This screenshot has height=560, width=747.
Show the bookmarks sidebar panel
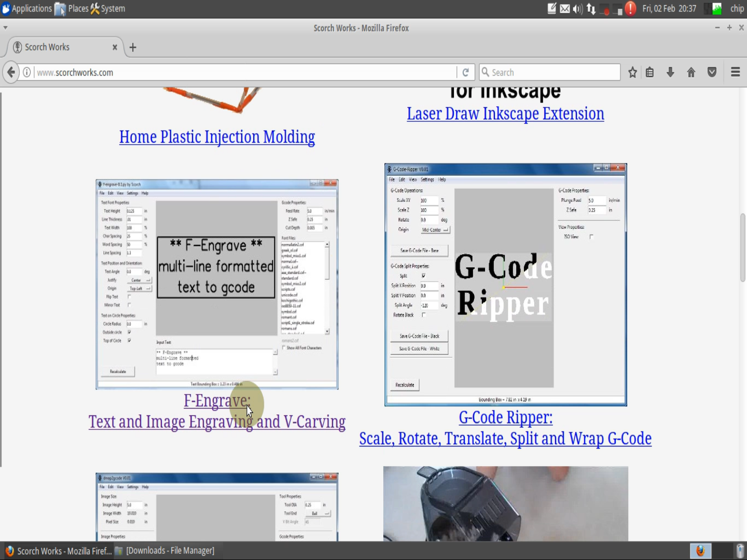click(x=649, y=72)
